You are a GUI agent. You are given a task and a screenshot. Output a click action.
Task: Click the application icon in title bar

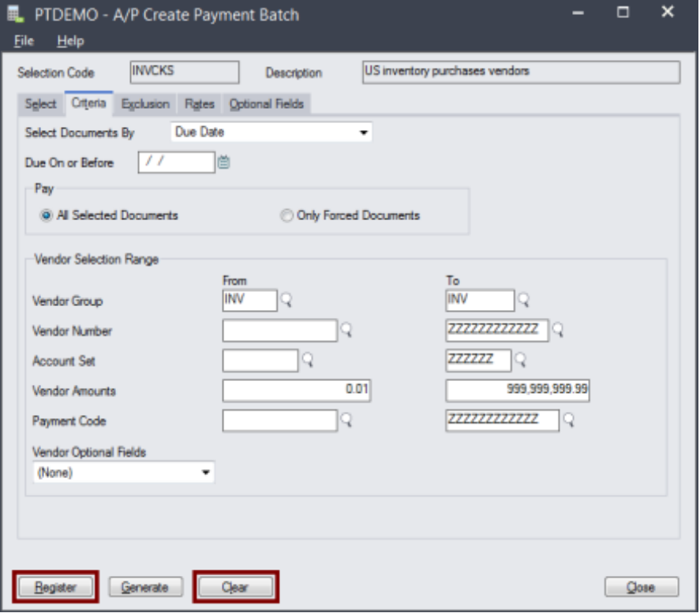[x=15, y=14]
